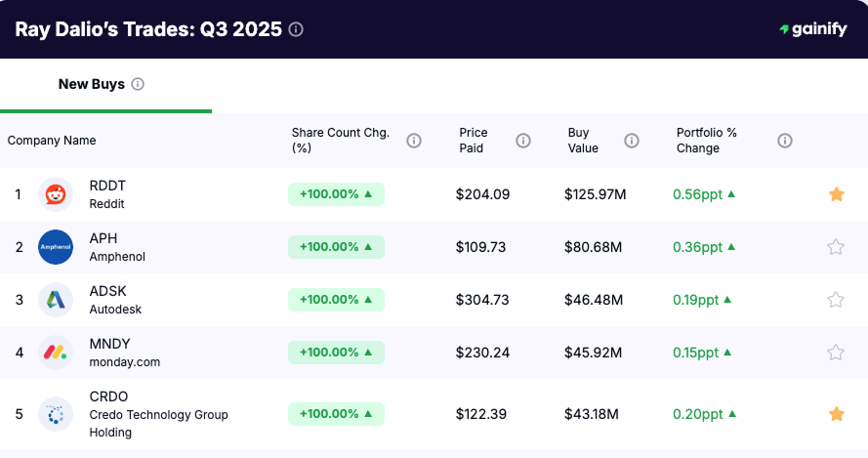
Task: Click the Amphenol company name
Action: (x=117, y=257)
